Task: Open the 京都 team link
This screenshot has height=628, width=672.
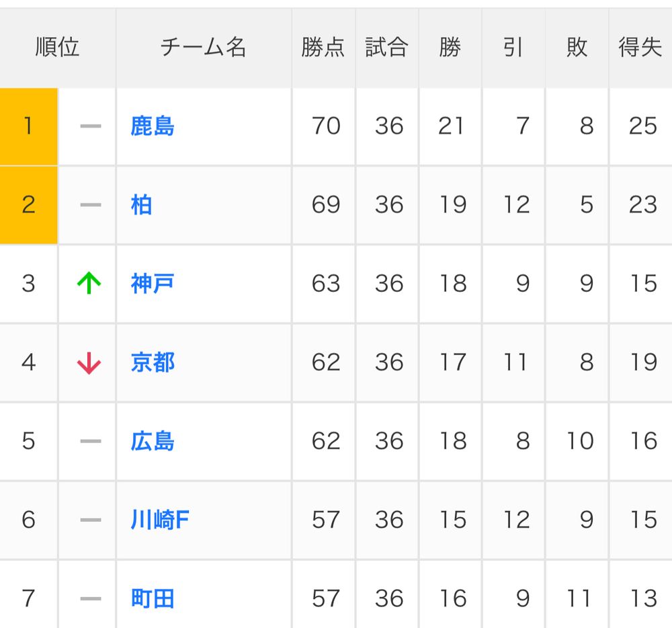Action: tap(153, 362)
